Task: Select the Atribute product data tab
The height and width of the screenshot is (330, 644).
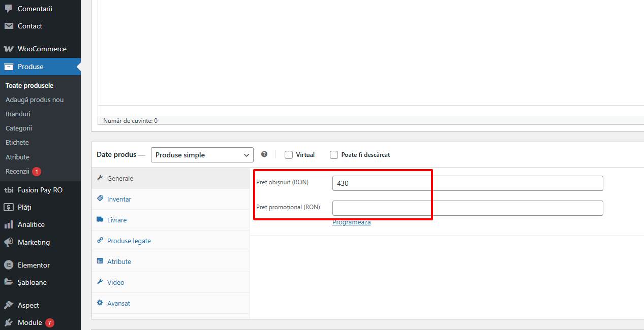Action: click(x=119, y=261)
